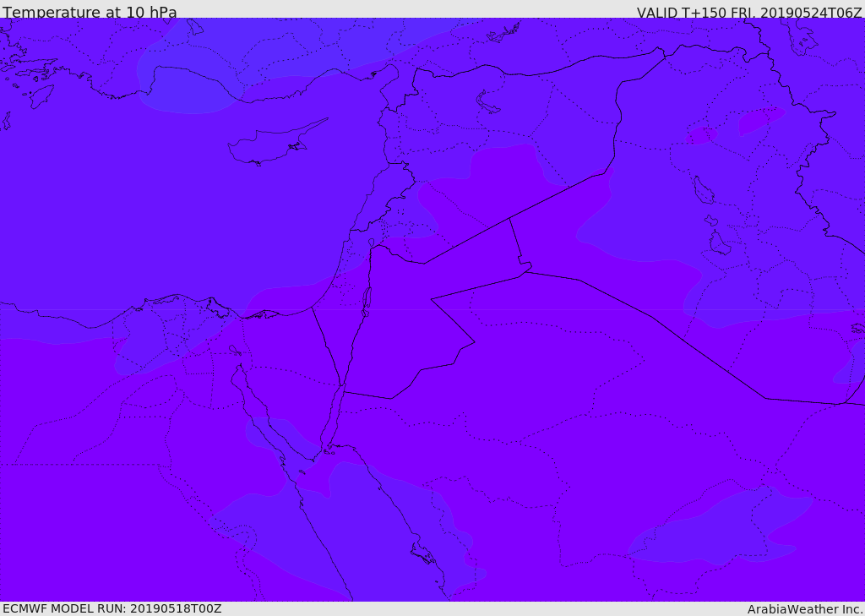Viewport: 865px width, 616px height.
Task: Click the 'ECMWF MODEL RUN: 20190518T00Z' text
Action: (112, 608)
